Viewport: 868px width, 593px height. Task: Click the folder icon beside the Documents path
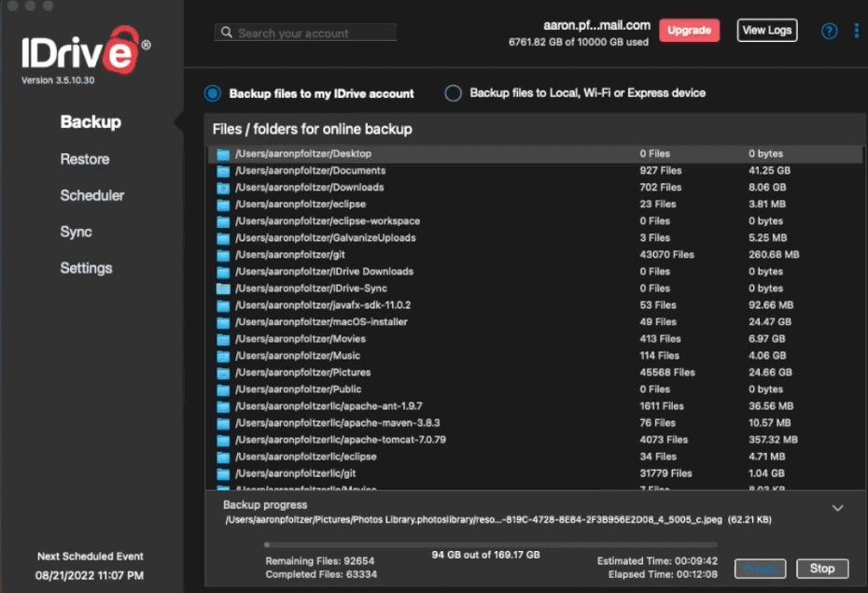click(x=223, y=171)
